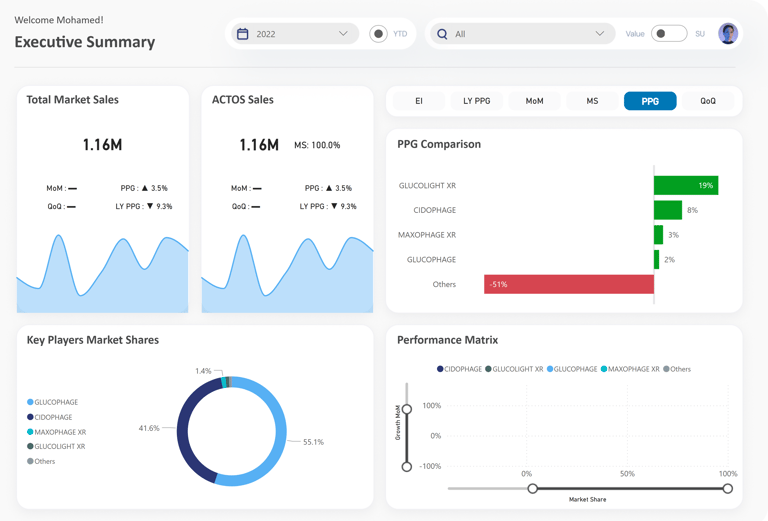This screenshot has height=521, width=768.
Task: Click GLUCOLIGHT XR legend in Performance Matrix
Action: click(514, 369)
